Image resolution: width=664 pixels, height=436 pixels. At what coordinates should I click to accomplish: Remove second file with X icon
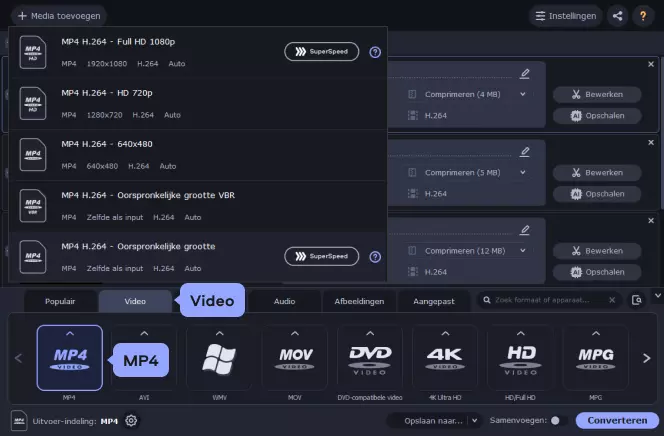(x=651, y=143)
